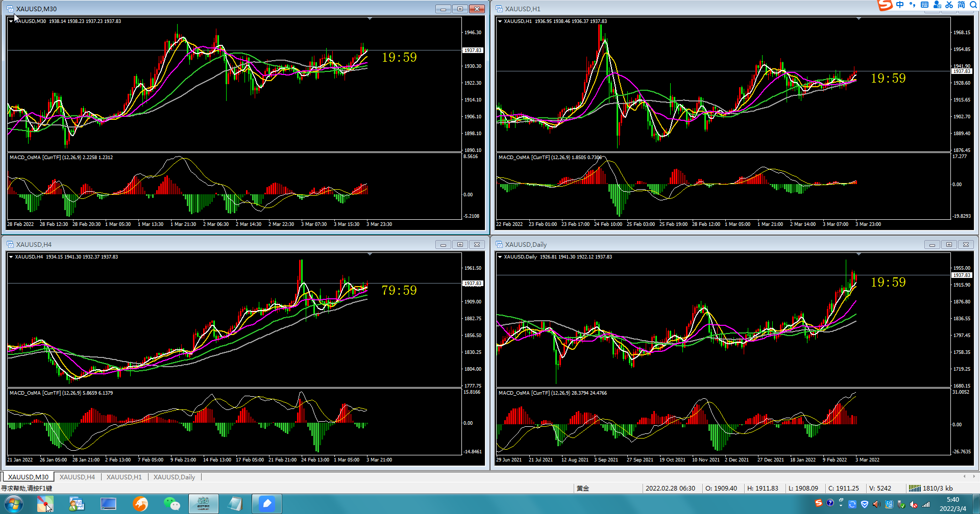Click the M30 chart shift triangle marker

click(370, 18)
